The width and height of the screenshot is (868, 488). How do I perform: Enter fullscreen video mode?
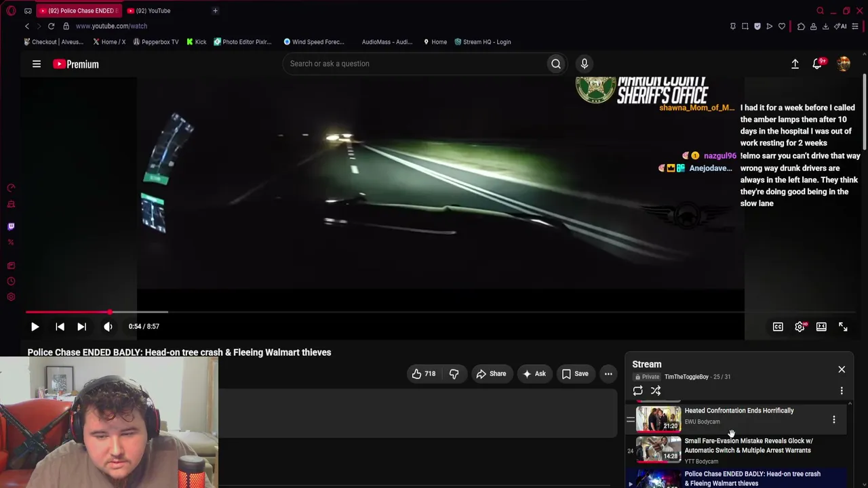click(843, 327)
